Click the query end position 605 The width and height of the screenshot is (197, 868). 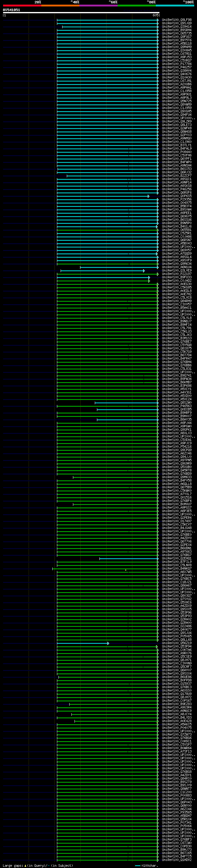click(155, 15)
